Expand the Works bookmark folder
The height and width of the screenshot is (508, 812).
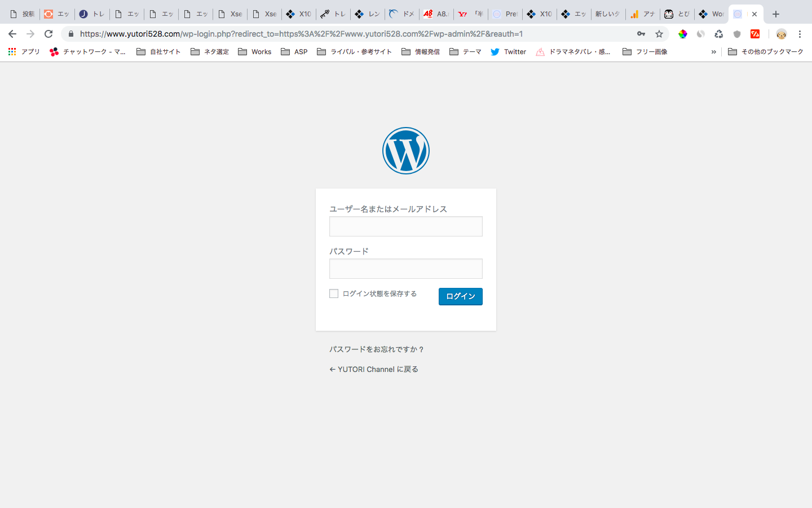(x=255, y=52)
